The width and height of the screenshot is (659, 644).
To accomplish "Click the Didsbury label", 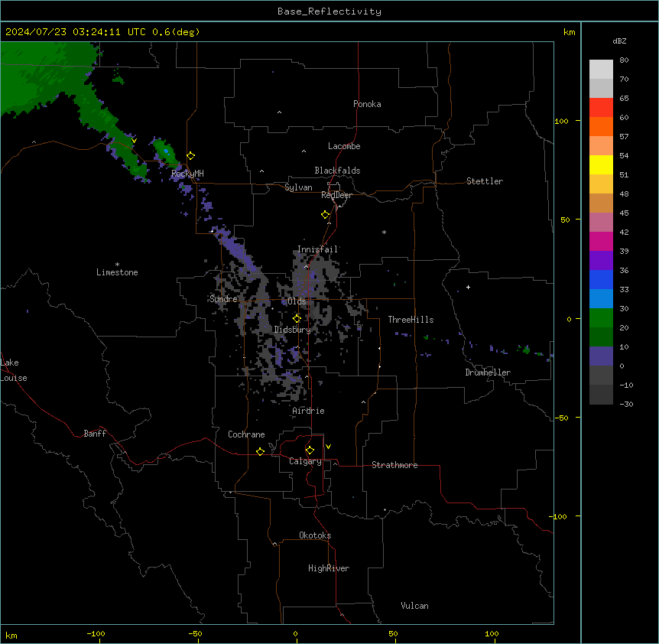I will coord(293,330).
